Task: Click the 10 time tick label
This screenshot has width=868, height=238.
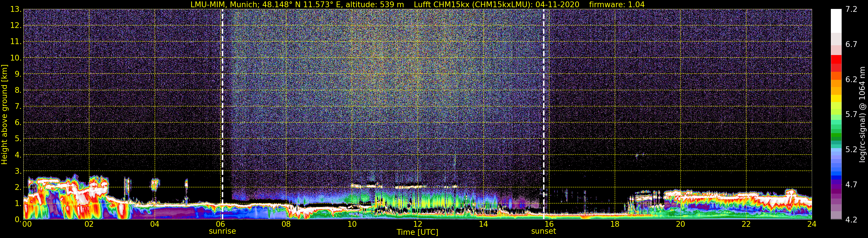Action: (352, 224)
